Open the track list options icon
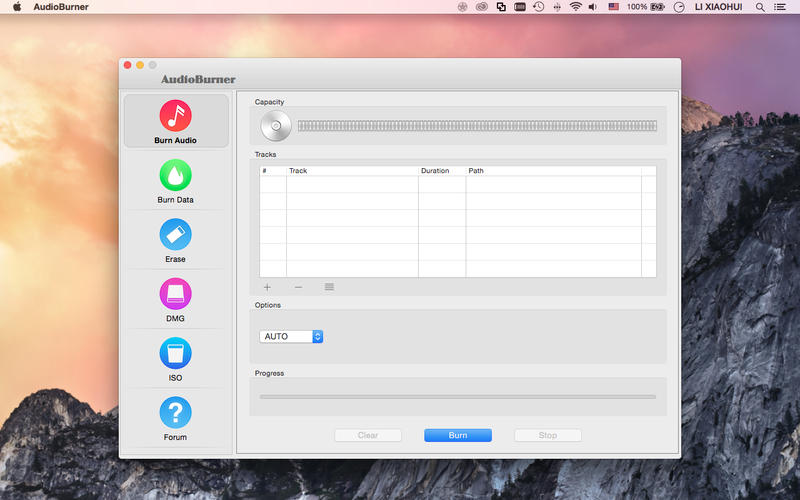The height and width of the screenshot is (500, 800). pyautogui.click(x=329, y=287)
